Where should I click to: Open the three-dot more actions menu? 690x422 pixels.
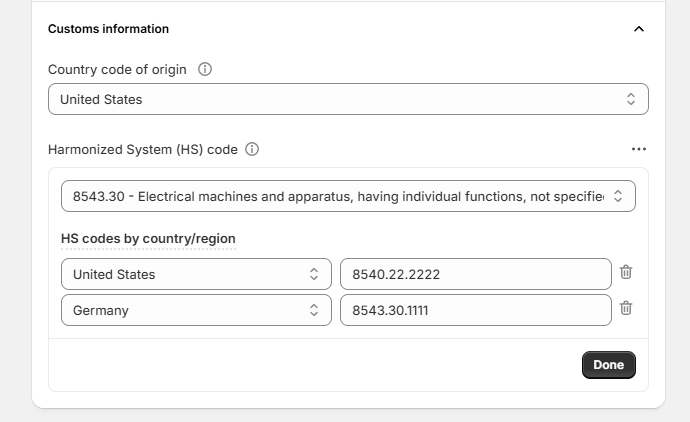(639, 149)
